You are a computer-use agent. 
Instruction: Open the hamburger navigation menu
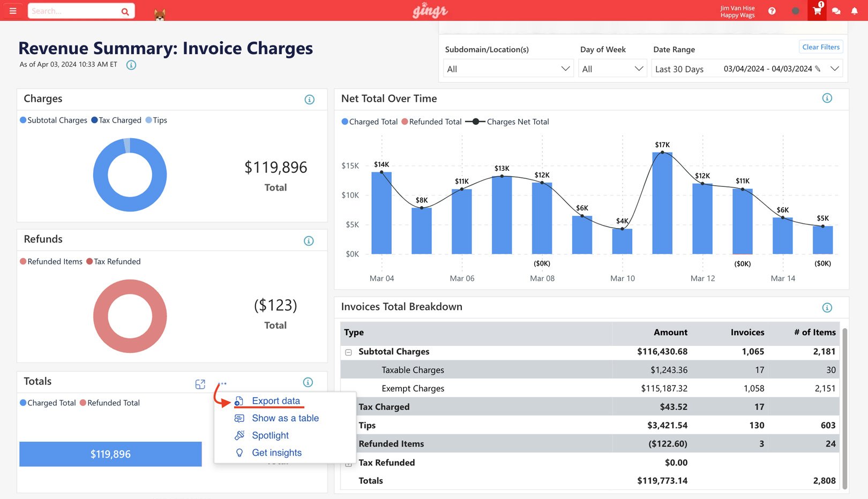13,10
